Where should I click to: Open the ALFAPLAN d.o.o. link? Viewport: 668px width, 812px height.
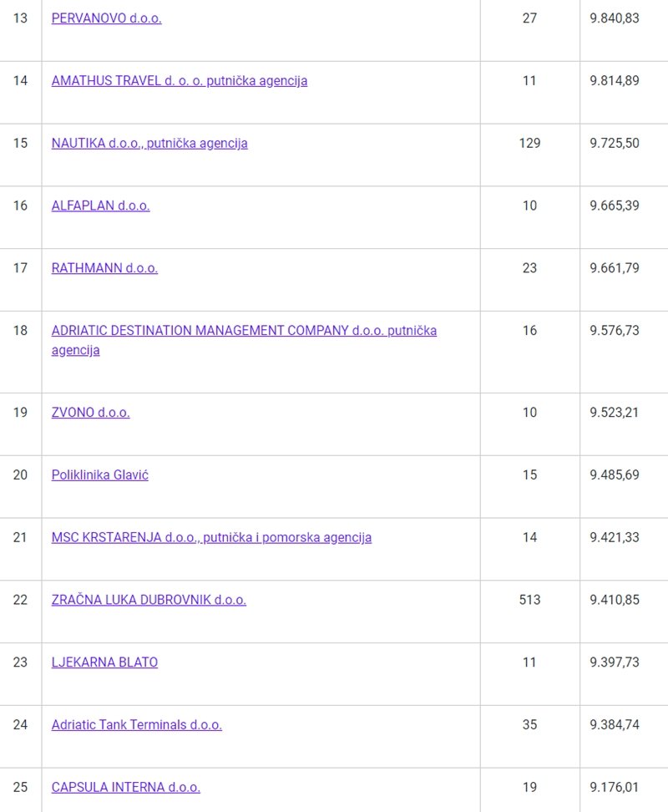(x=100, y=206)
